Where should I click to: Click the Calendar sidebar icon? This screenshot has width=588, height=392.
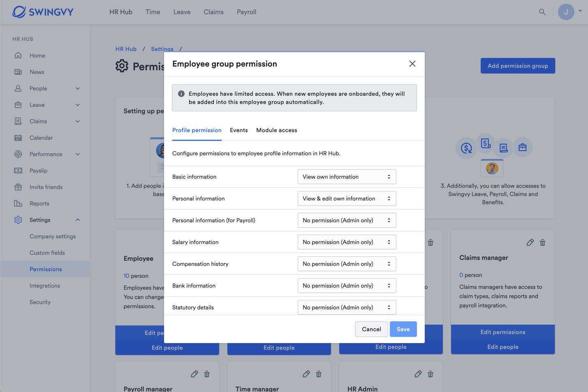(18, 138)
